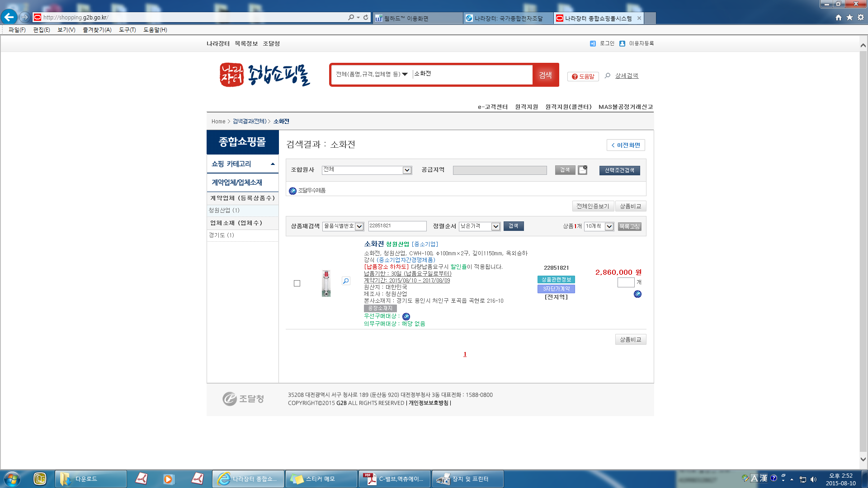Collapse the 쇼핑 카테고리 section arrow
The height and width of the screenshot is (488, 868).
(x=273, y=164)
